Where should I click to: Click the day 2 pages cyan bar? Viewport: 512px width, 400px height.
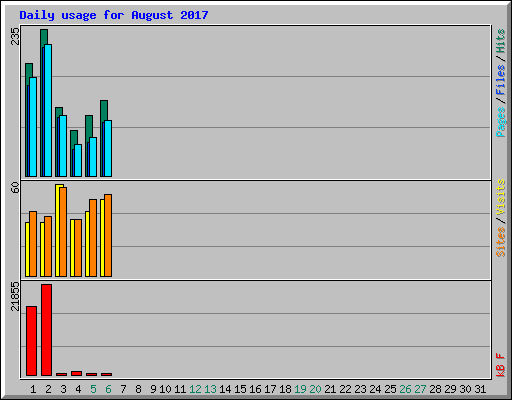click(x=48, y=110)
